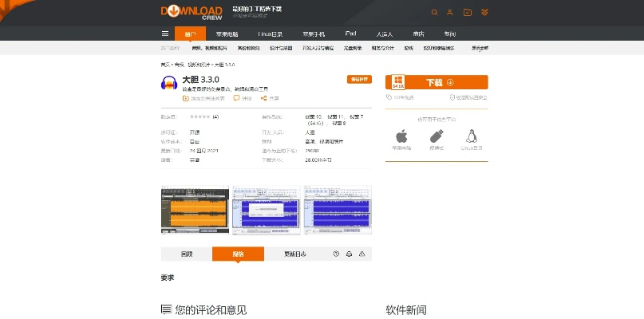The height and width of the screenshot is (319, 644).
Task: Open the 苹果手机 nav tab
Action: tap(314, 34)
